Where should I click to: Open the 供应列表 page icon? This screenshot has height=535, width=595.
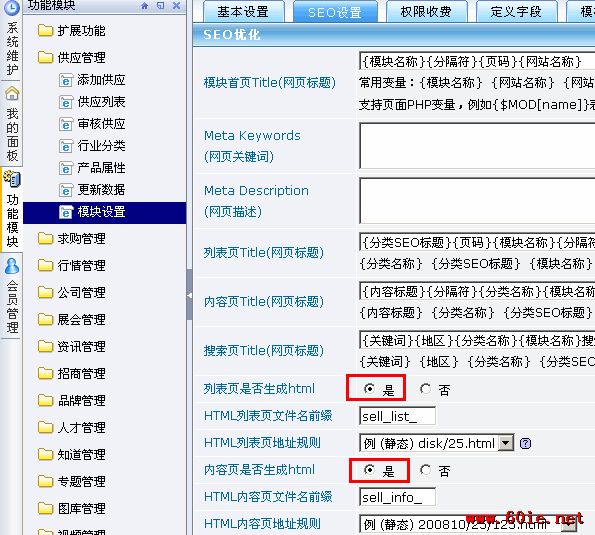pos(66,102)
